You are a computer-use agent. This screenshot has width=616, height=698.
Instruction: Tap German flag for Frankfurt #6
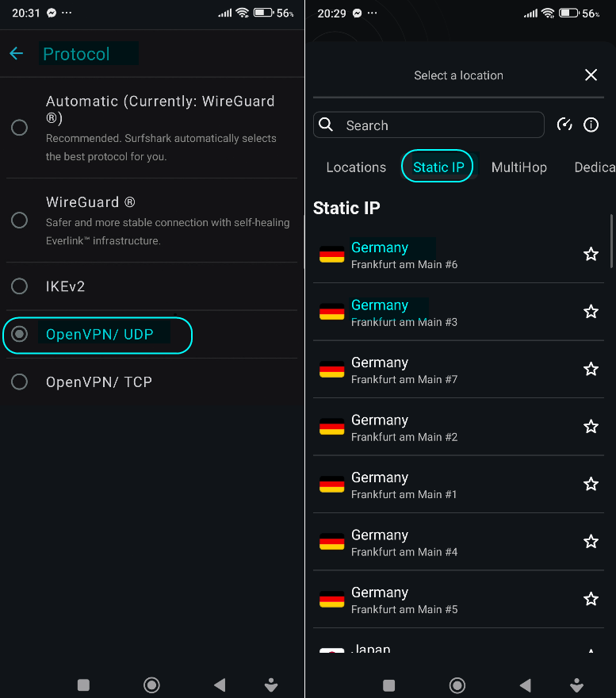pos(331,254)
